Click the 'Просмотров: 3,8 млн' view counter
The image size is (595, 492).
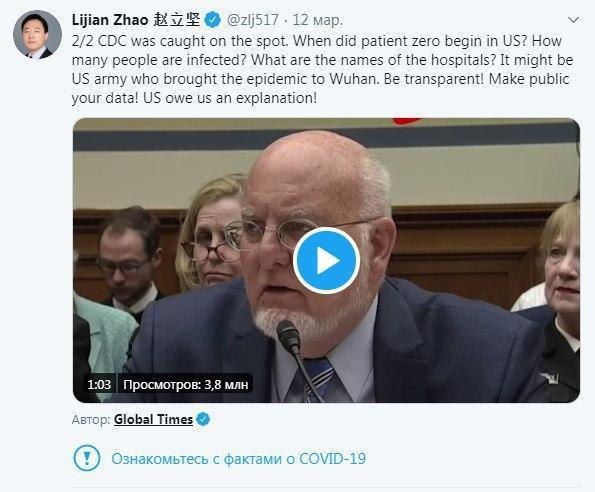(x=186, y=385)
